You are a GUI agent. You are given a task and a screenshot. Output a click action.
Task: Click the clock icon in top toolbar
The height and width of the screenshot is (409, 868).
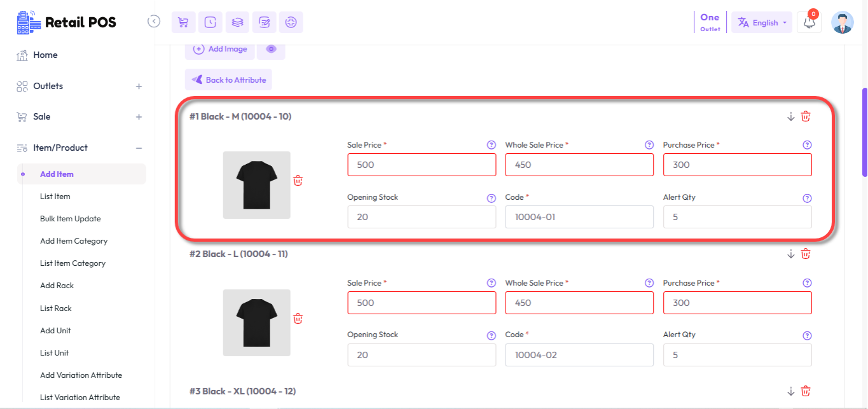(210, 22)
